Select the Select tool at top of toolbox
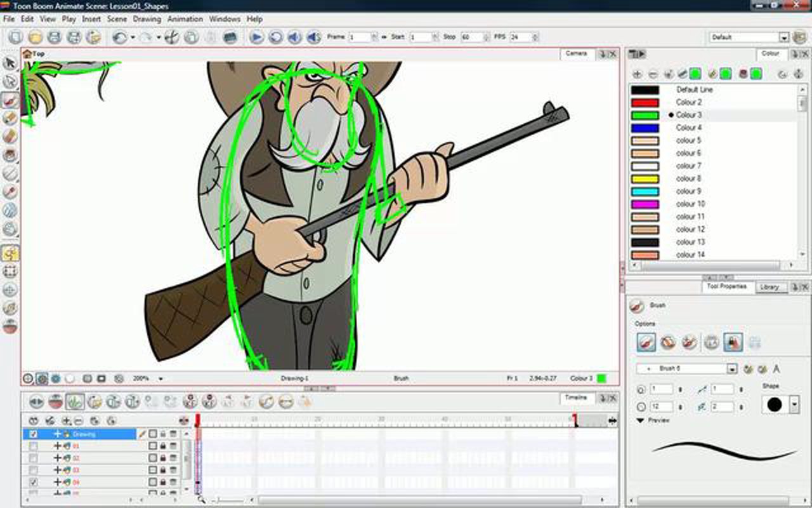This screenshot has height=508, width=812. pos(9,62)
